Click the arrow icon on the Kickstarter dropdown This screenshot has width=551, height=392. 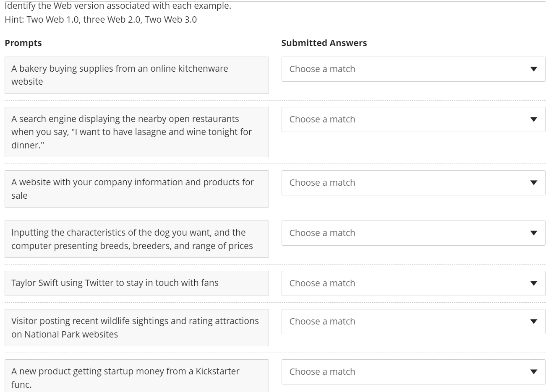(533, 372)
